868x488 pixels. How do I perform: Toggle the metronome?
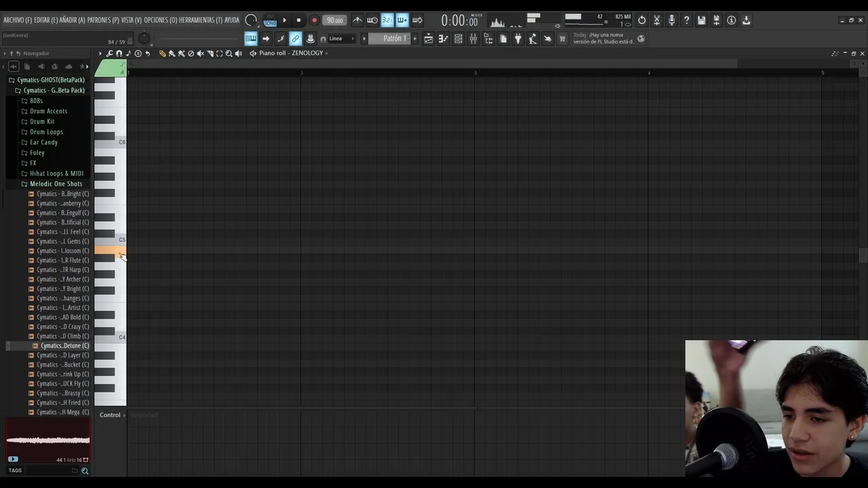(x=357, y=20)
